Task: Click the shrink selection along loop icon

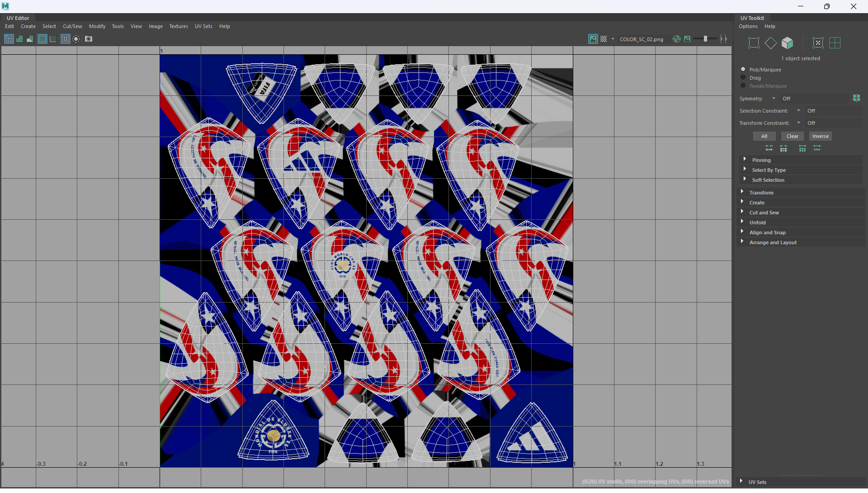Action: (783, 149)
